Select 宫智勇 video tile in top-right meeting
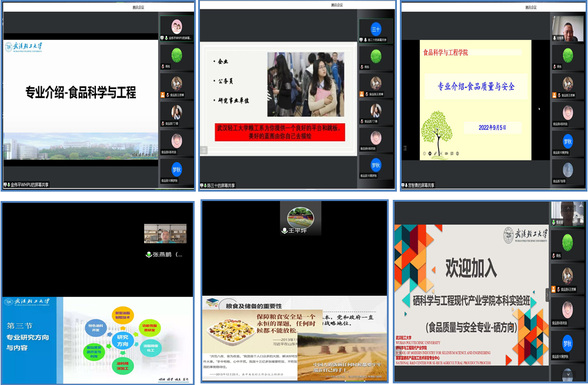This screenshot has height=385, width=588. [x=567, y=28]
